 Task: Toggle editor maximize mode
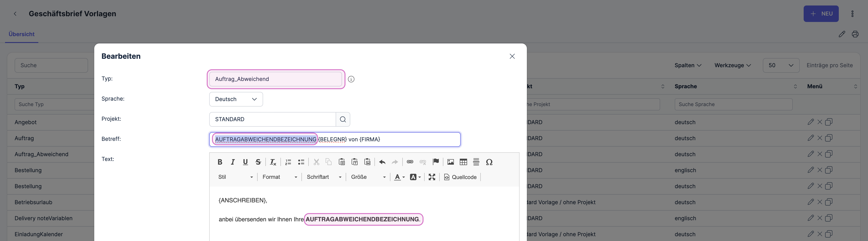point(432,177)
